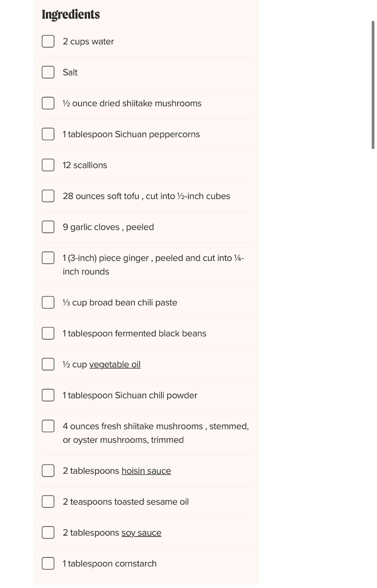Check off 9 garlic cloves
Screen dimensions: 377x588
[x=48, y=227]
